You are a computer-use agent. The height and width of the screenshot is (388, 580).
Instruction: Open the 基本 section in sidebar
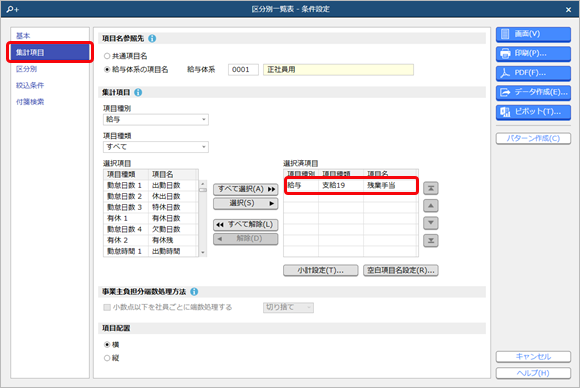click(x=23, y=36)
